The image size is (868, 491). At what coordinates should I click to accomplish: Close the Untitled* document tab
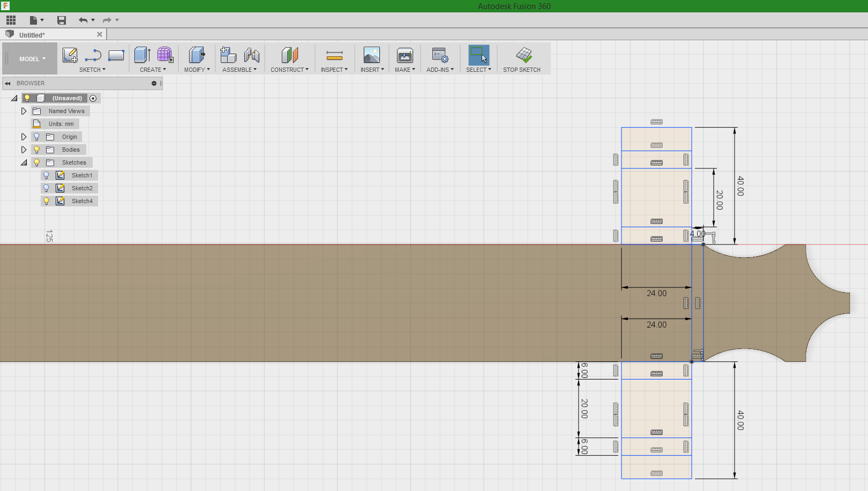tap(100, 34)
